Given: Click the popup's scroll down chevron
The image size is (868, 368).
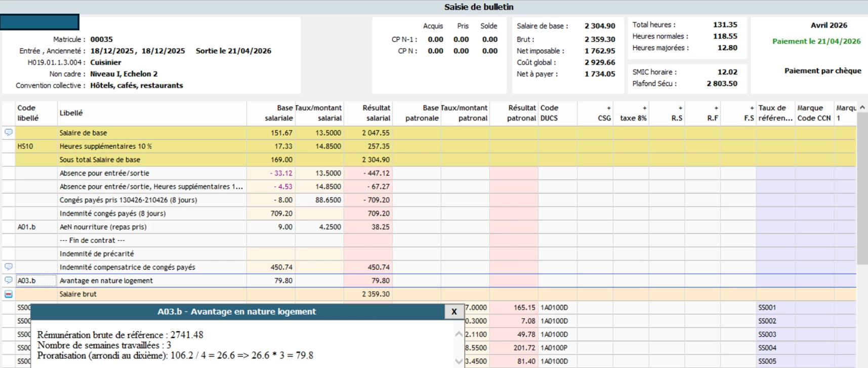Looking at the screenshot, I should [459, 361].
